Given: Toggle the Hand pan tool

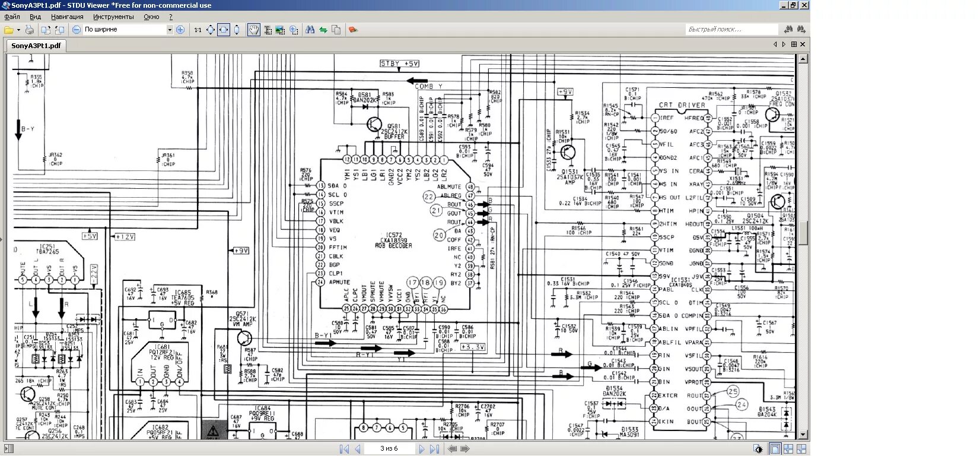Looking at the screenshot, I should [254, 30].
